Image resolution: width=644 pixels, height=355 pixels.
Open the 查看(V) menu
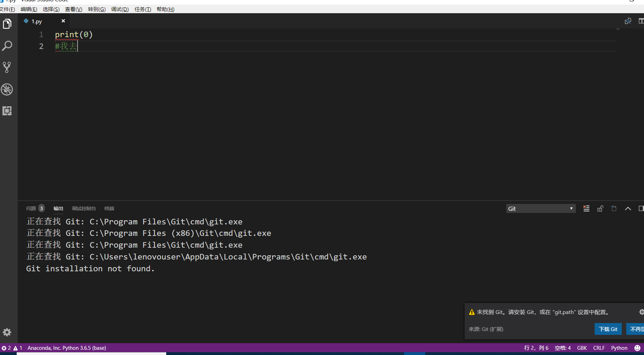coord(74,9)
